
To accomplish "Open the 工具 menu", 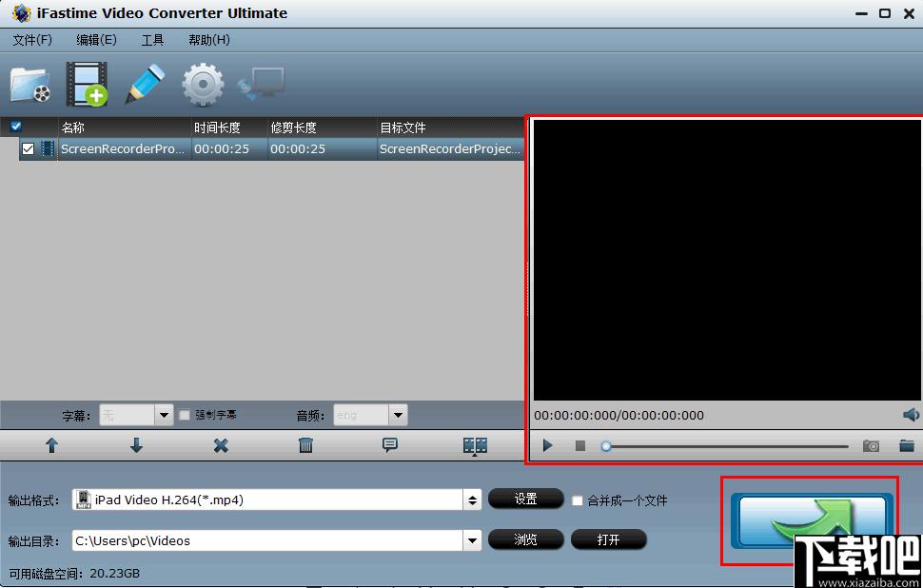I will pos(152,40).
